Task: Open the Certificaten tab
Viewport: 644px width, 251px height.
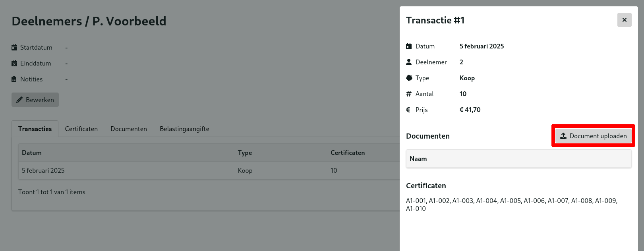Action: point(81,129)
